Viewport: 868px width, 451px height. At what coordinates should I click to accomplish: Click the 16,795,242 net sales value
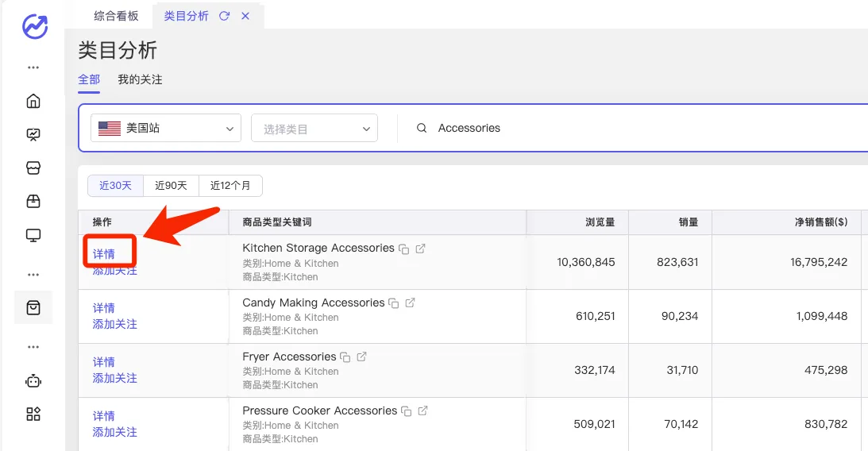pos(819,262)
